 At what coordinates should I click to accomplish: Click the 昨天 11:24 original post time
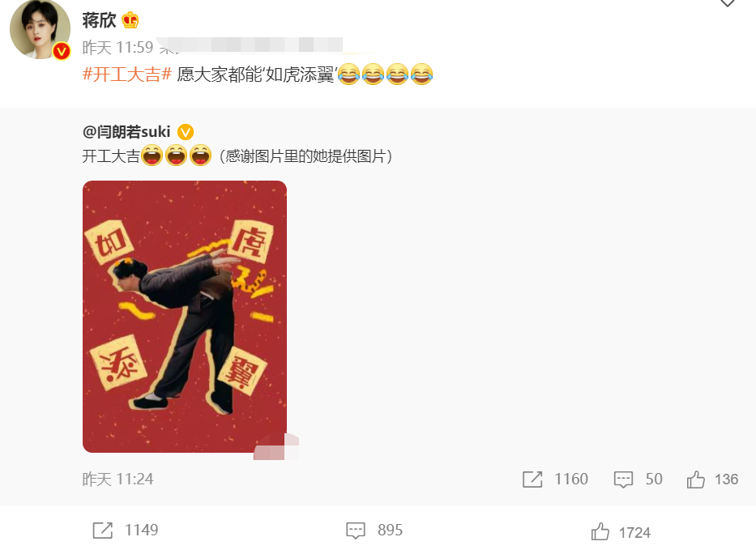coord(117,479)
